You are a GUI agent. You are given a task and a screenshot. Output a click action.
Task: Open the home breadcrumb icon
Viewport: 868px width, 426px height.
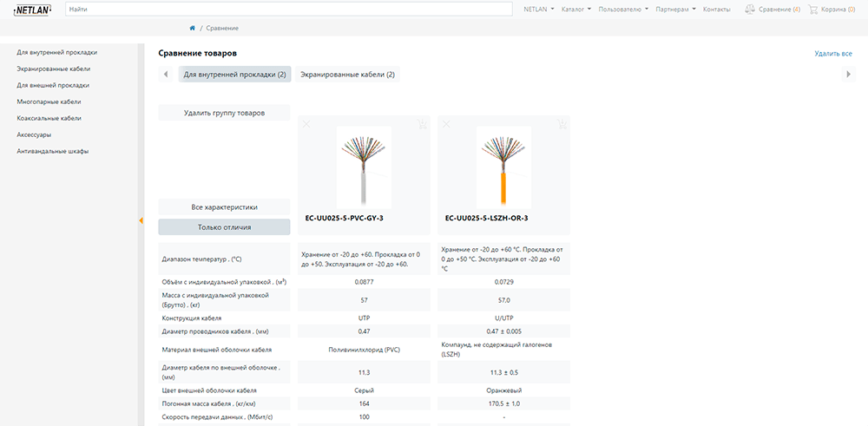pyautogui.click(x=192, y=28)
